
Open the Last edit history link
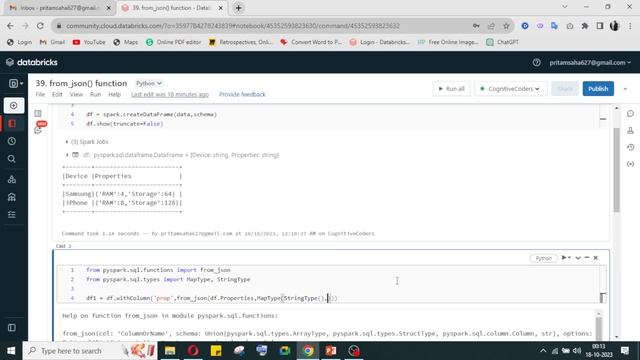pyautogui.click(x=170, y=94)
